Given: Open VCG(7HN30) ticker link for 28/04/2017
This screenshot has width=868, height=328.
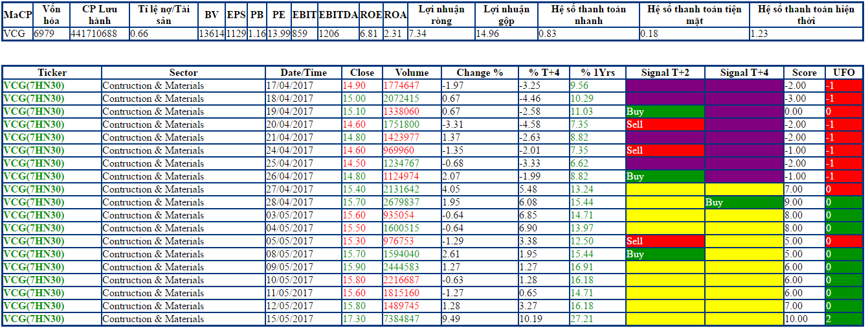Looking at the screenshot, I should click(x=34, y=202).
